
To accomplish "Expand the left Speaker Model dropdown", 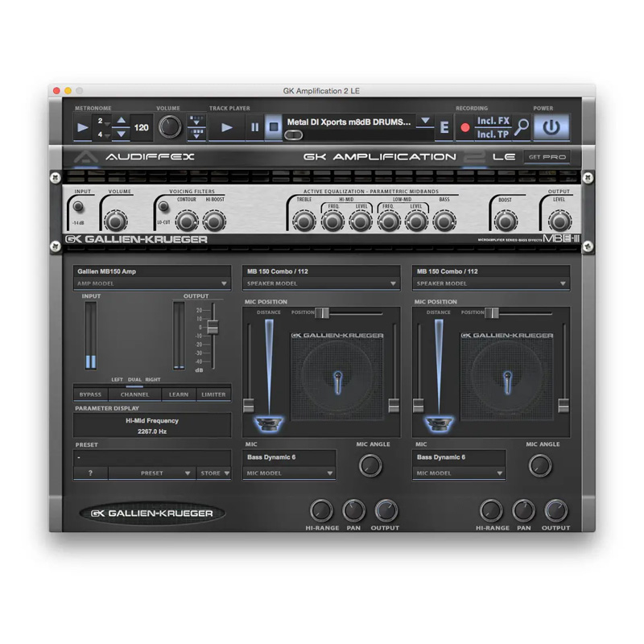I will click(x=321, y=284).
